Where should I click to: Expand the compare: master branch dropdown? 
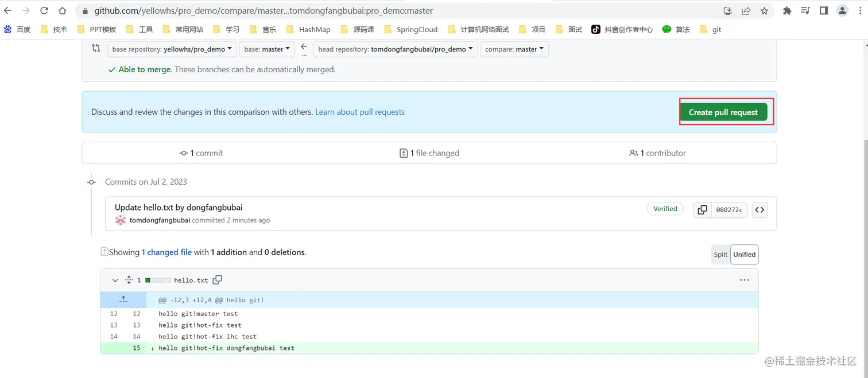tap(514, 49)
